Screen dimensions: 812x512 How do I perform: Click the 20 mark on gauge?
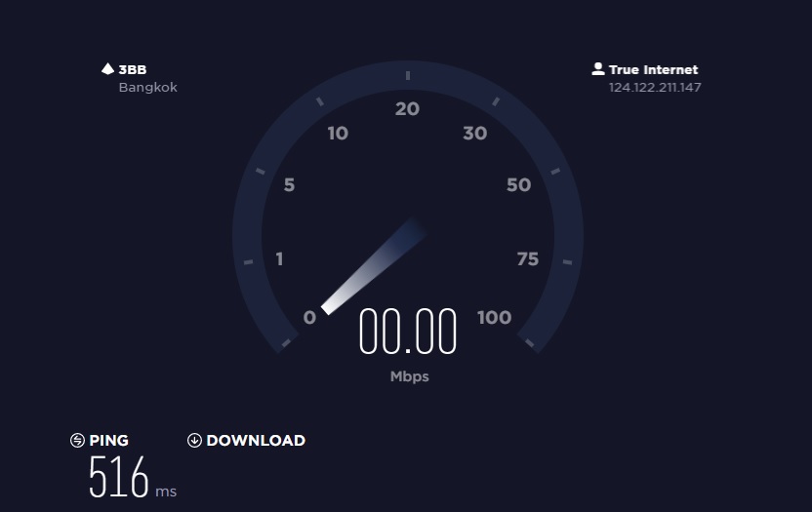(x=407, y=108)
